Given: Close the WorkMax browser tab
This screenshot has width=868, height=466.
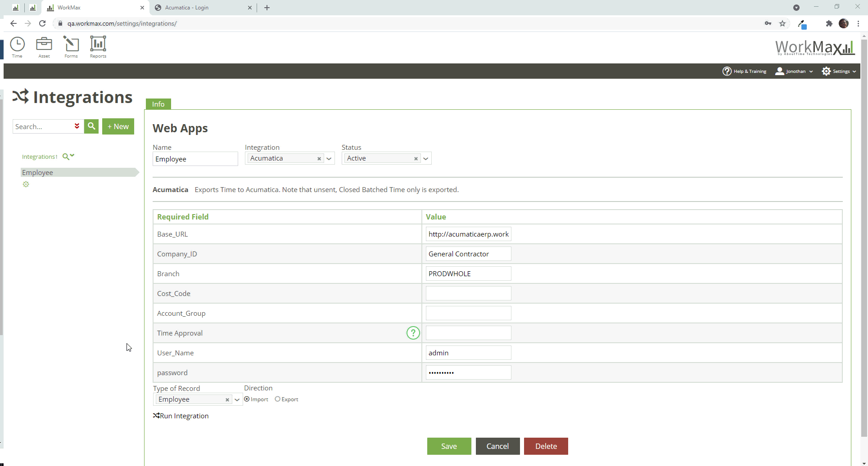Looking at the screenshot, I should 142,8.
